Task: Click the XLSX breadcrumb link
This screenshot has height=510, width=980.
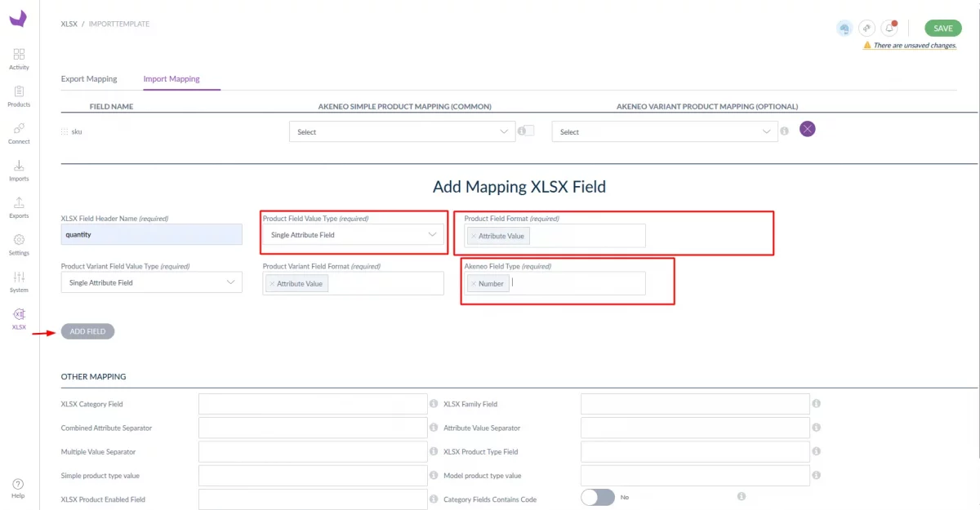Action: tap(69, 24)
